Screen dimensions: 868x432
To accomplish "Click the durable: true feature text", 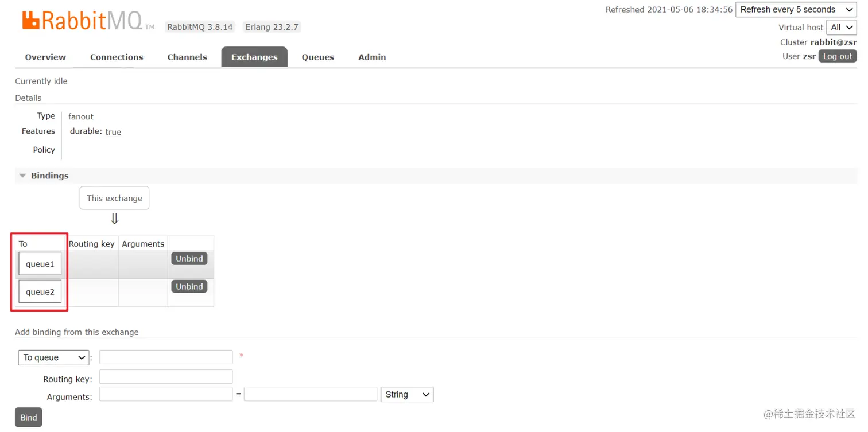I will [x=95, y=131].
